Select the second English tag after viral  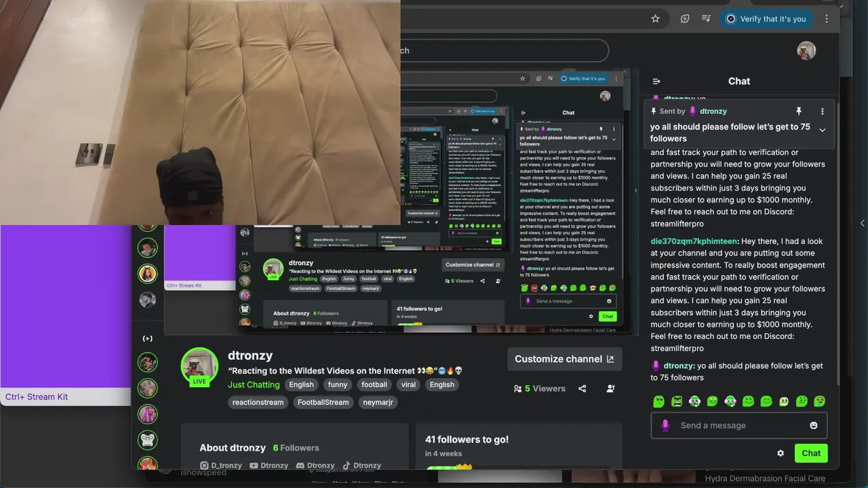442,385
